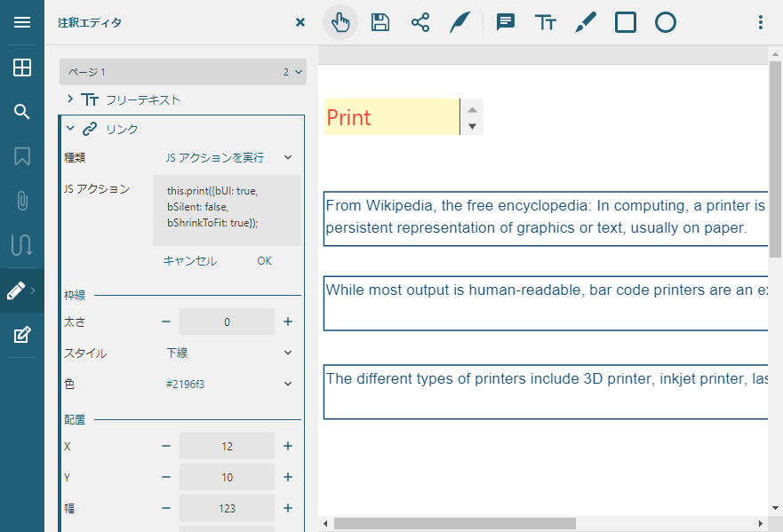Click the horizontal scrollbar thumb
This screenshot has width=783, height=532.
[455, 523]
